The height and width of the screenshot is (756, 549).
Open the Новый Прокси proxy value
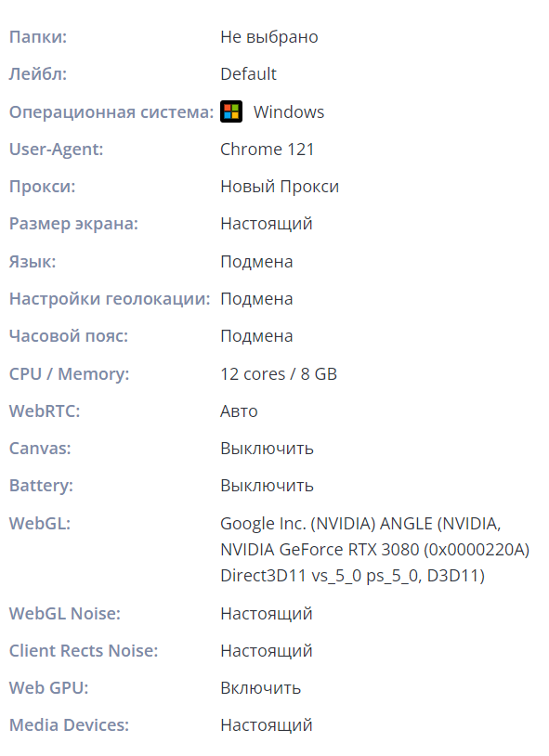(x=280, y=187)
